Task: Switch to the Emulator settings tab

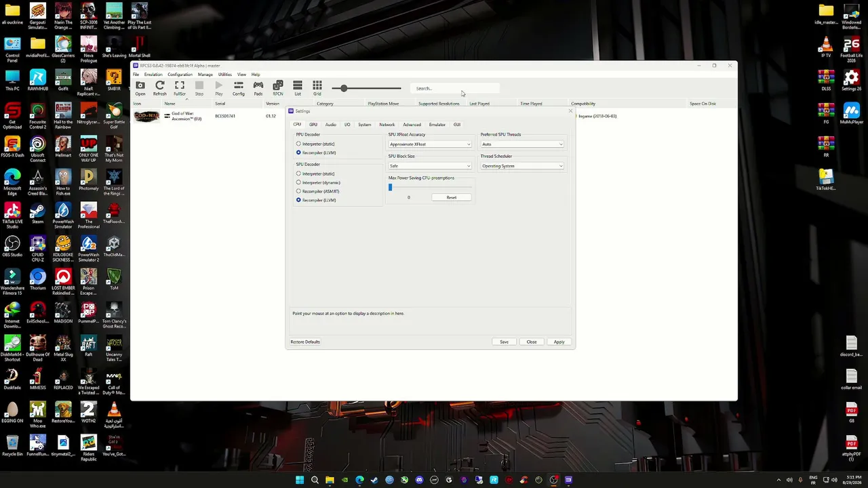Action: pyautogui.click(x=437, y=125)
